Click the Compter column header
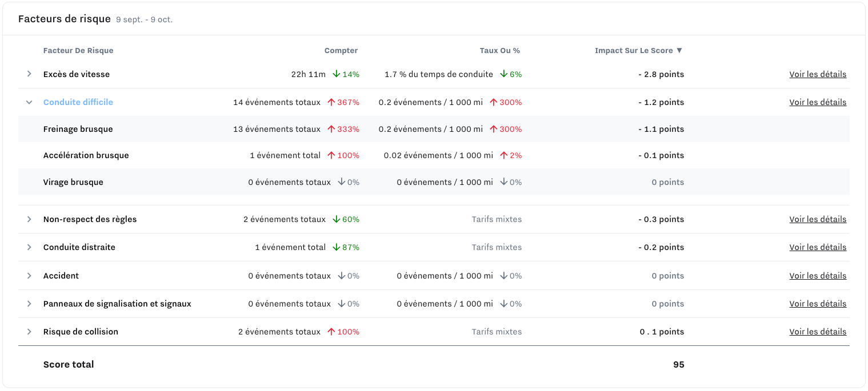The width and height of the screenshot is (868, 391). point(341,50)
